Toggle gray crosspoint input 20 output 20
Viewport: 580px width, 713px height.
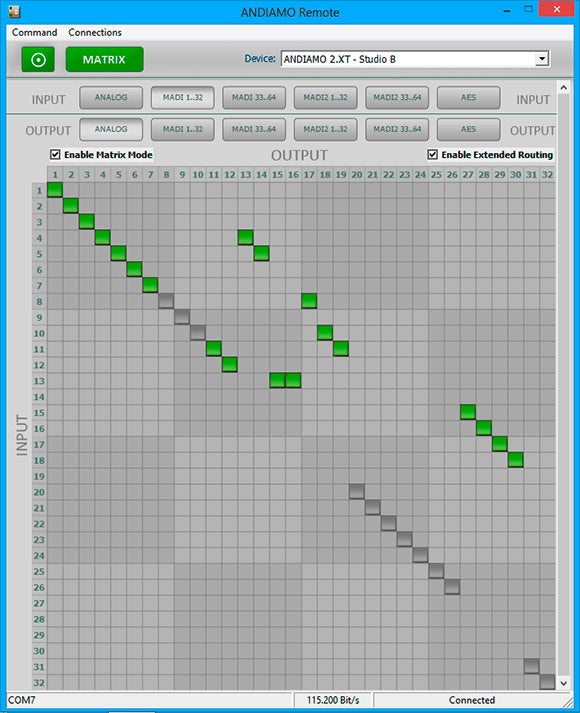coord(357,492)
